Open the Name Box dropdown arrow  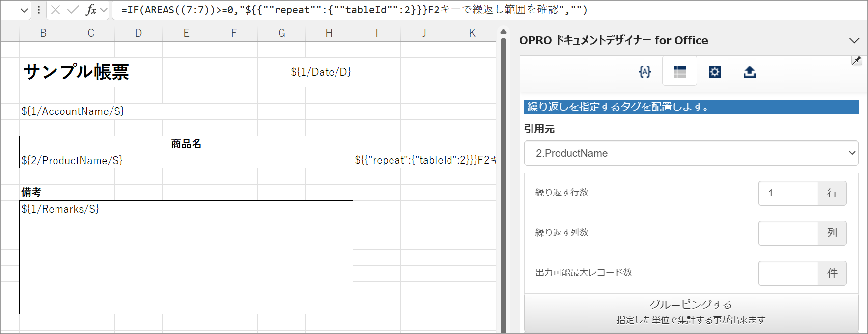[x=24, y=10]
